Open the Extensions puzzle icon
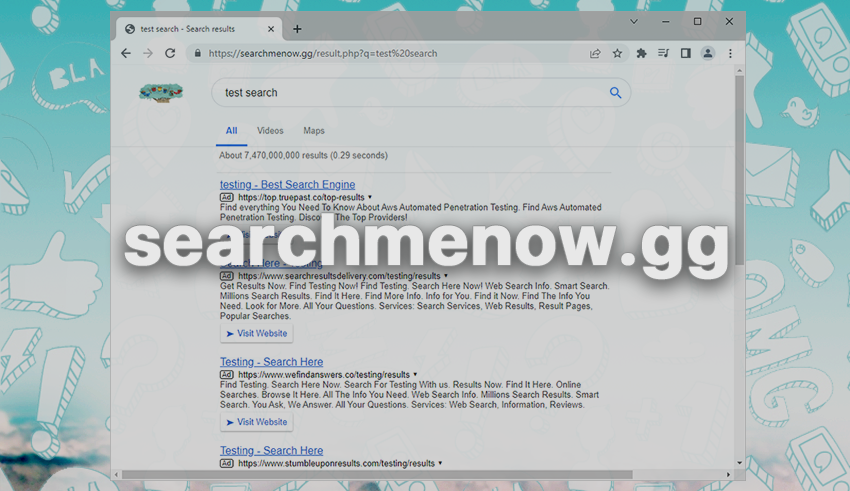 coord(641,53)
